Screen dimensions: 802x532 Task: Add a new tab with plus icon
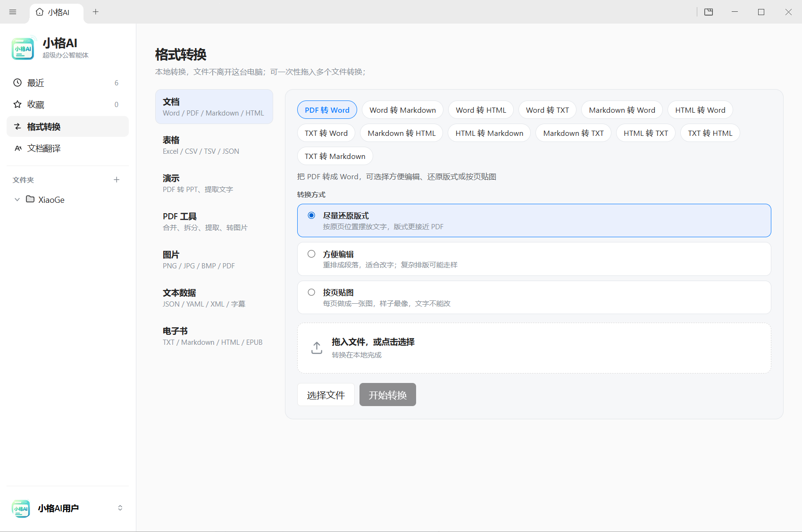96,12
